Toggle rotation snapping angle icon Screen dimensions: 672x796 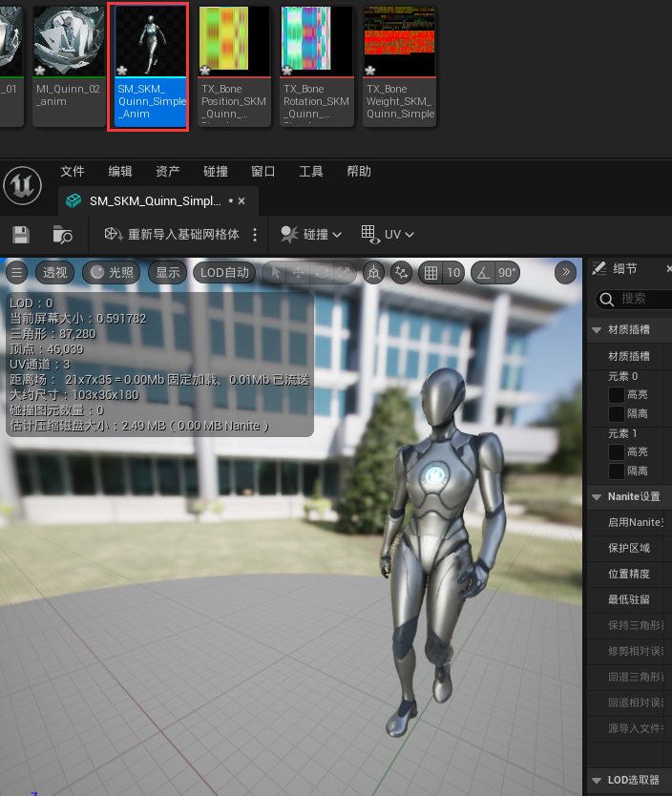click(484, 273)
